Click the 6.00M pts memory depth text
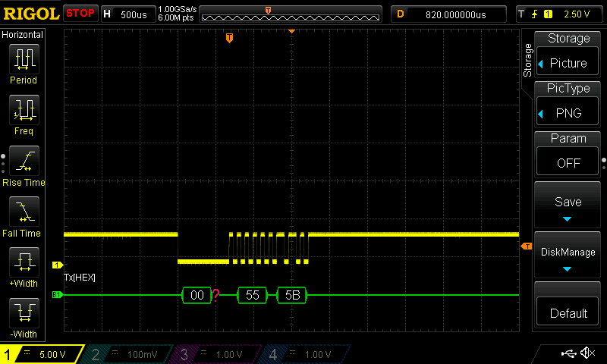Image resolution: width=607 pixels, height=364 pixels. (x=176, y=17)
